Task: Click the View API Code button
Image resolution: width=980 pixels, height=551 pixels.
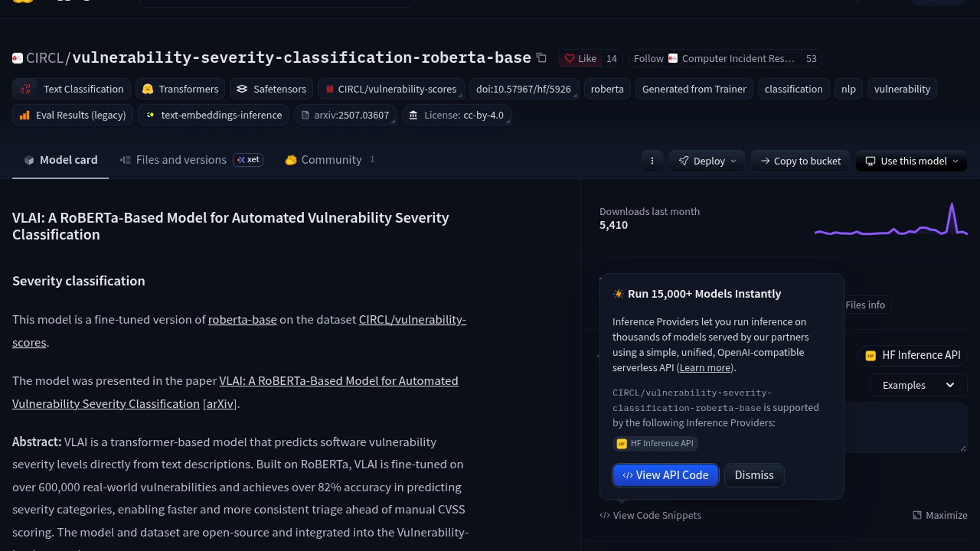Action: pos(665,475)
